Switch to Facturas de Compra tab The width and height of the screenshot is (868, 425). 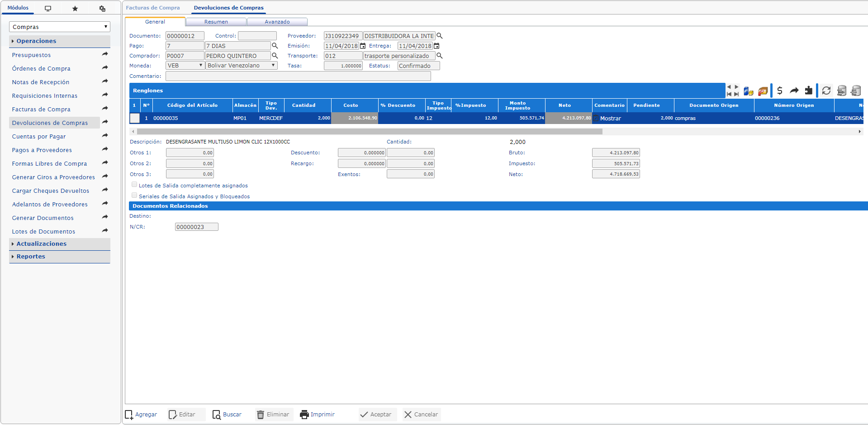click(x=153, y=8)
